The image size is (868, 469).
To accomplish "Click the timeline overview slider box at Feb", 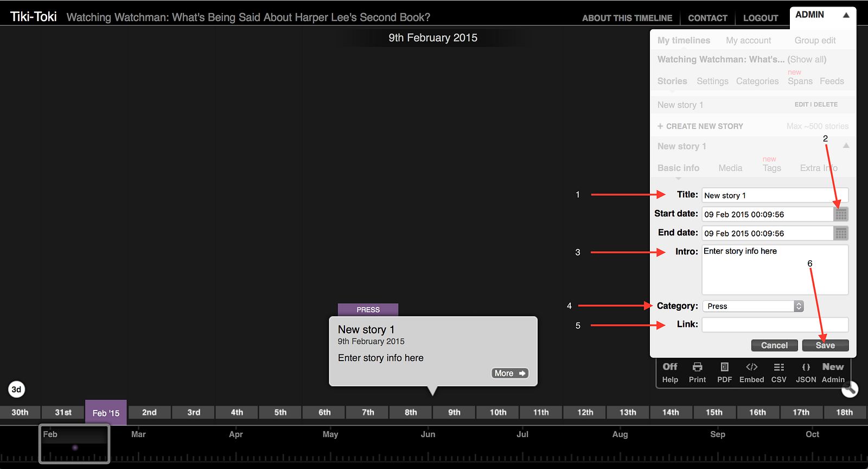I will click(x=74, y=444).
